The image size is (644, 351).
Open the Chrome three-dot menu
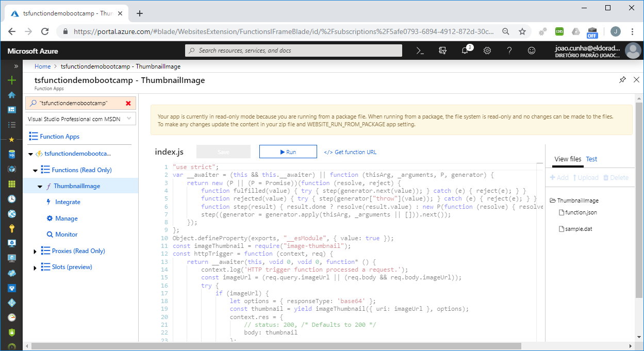(632, 31)
